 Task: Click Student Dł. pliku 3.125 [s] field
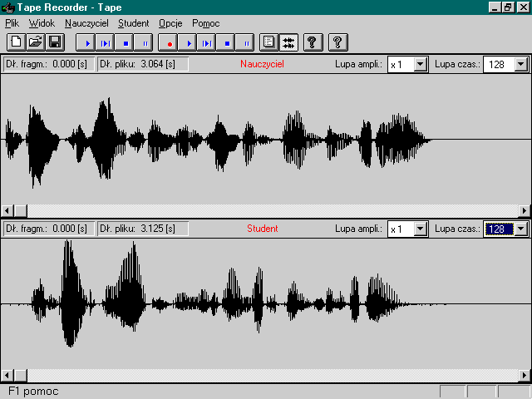click(x=143, y=229)
